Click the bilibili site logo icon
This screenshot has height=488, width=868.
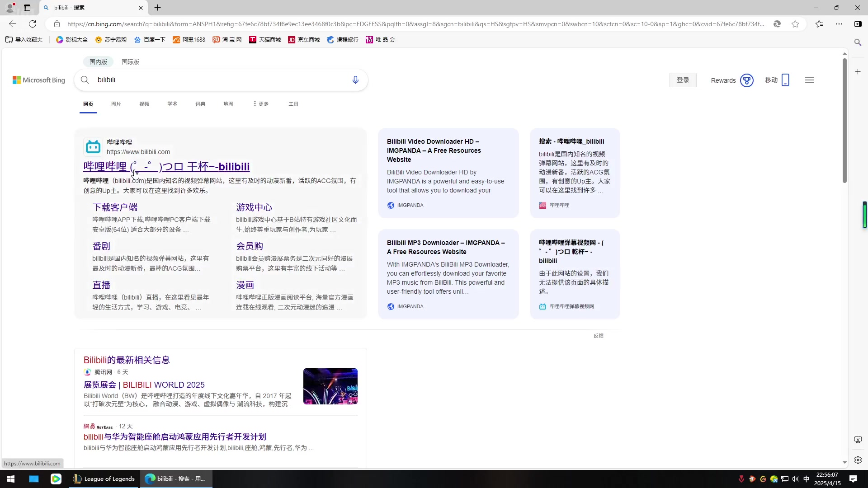93,147
